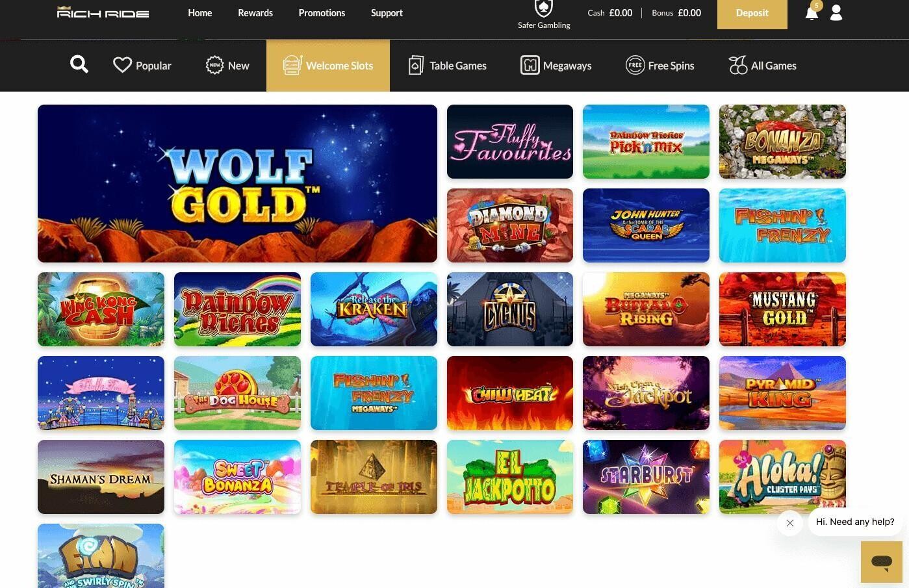This screenshot has height=588, width=909.
Task: Click the Deposit button
Action: (x=752, y=13)
